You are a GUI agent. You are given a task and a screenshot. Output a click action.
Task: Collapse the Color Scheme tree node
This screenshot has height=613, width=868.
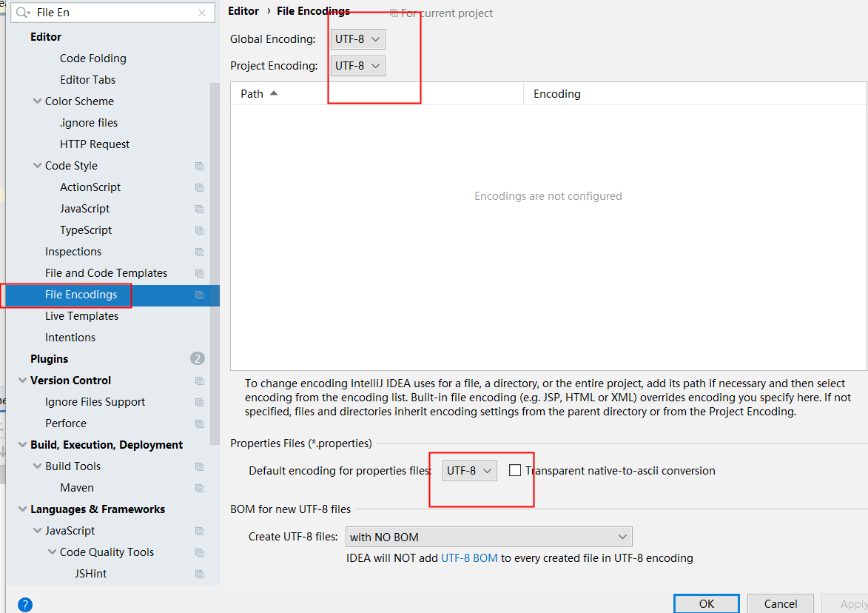coord(37,101)
